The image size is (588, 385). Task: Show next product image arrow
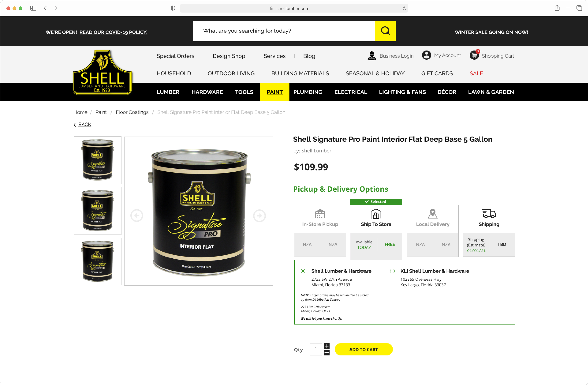(x=259, y=216)
